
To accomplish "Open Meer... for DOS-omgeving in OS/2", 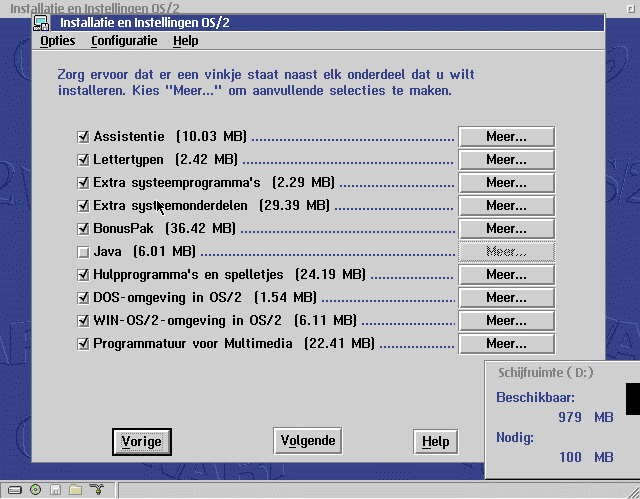I will point(507,298).
